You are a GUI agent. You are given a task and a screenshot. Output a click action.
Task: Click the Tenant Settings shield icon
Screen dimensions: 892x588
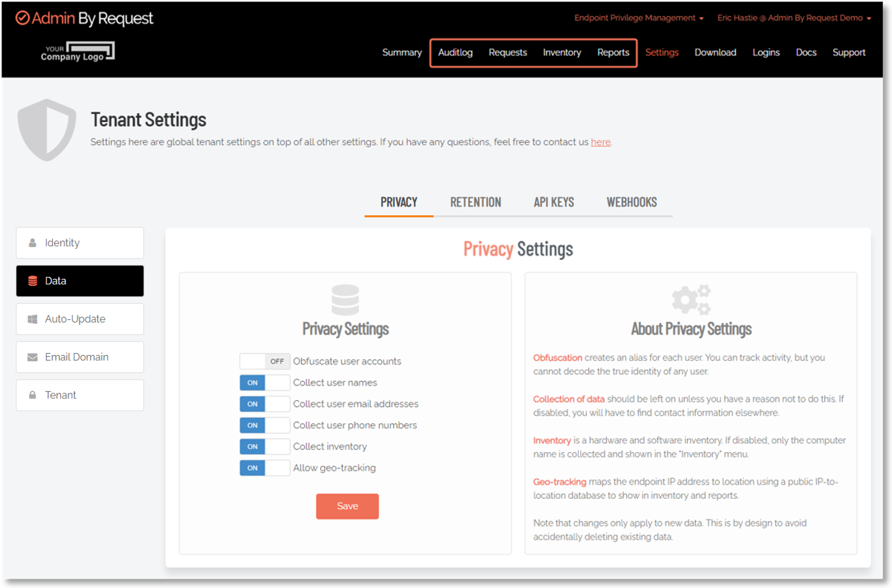pos(47,130)
